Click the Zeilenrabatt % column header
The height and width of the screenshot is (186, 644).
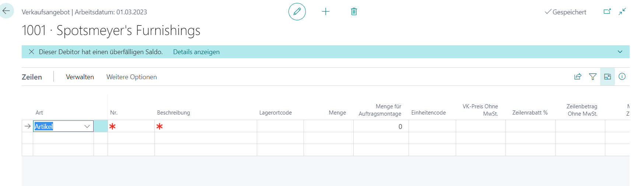530,113
